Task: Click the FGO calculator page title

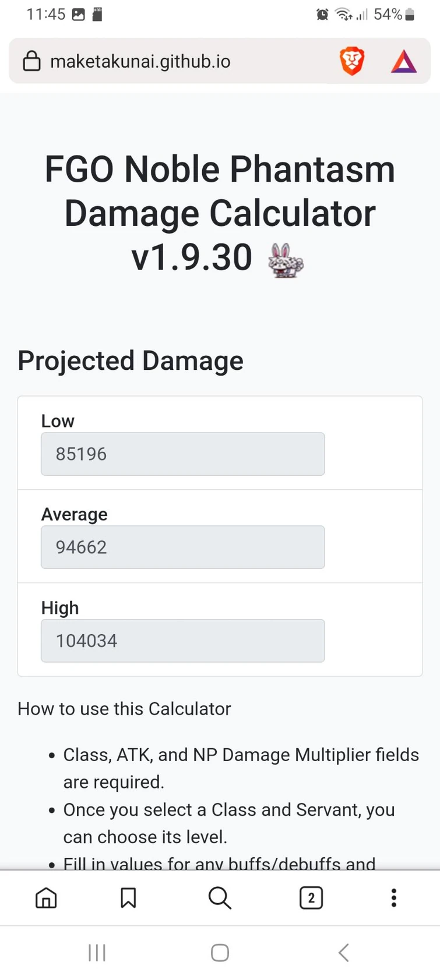Action: click(x=220, y=213)
